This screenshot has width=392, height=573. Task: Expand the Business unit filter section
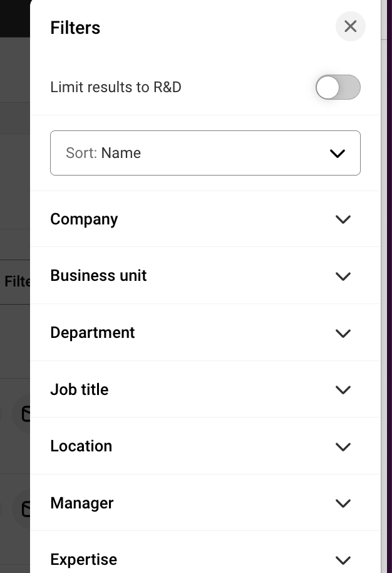[205, 276]
